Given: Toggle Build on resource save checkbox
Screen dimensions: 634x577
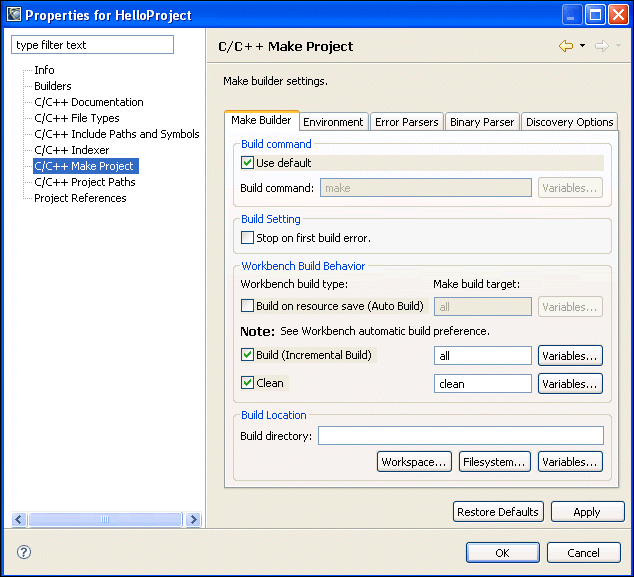Looking at the screenshot, I should (x=248, y=306).
